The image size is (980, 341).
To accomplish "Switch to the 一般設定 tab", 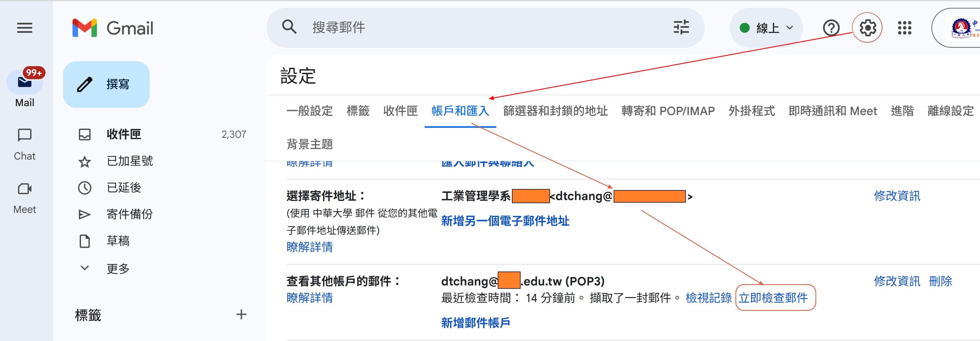I will (x=309, y=111).
